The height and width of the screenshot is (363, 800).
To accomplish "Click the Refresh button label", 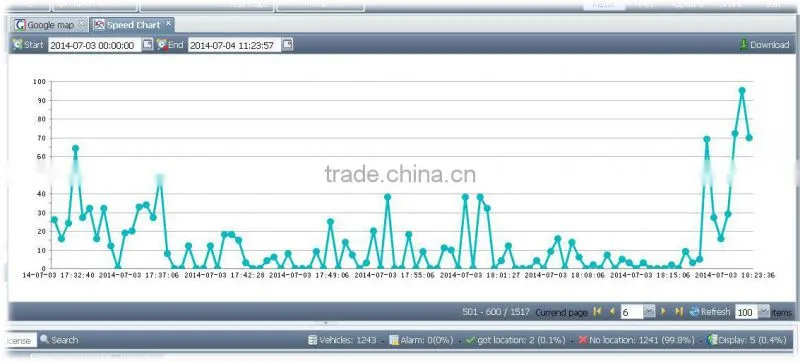I will 715,311.
